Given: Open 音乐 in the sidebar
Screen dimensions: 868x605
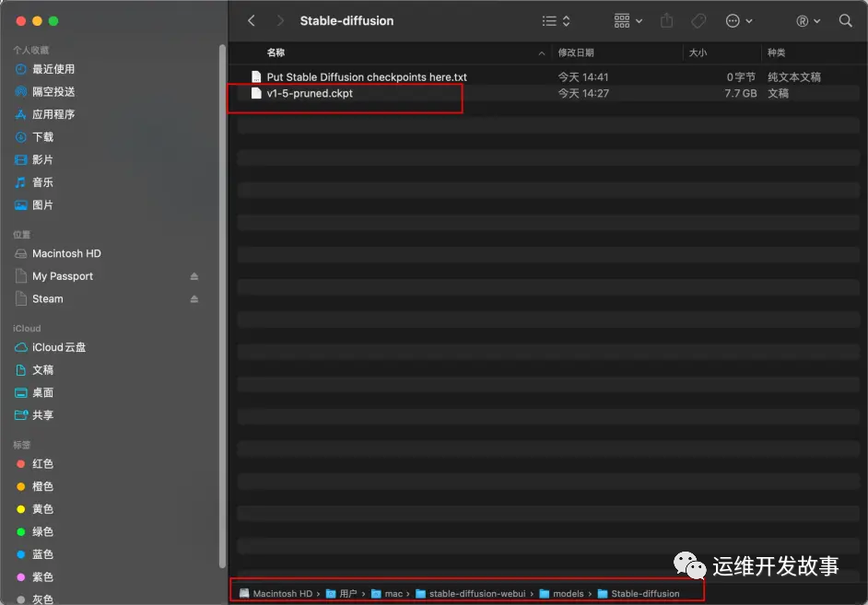Looking at the screenshot, I should 42,182.
